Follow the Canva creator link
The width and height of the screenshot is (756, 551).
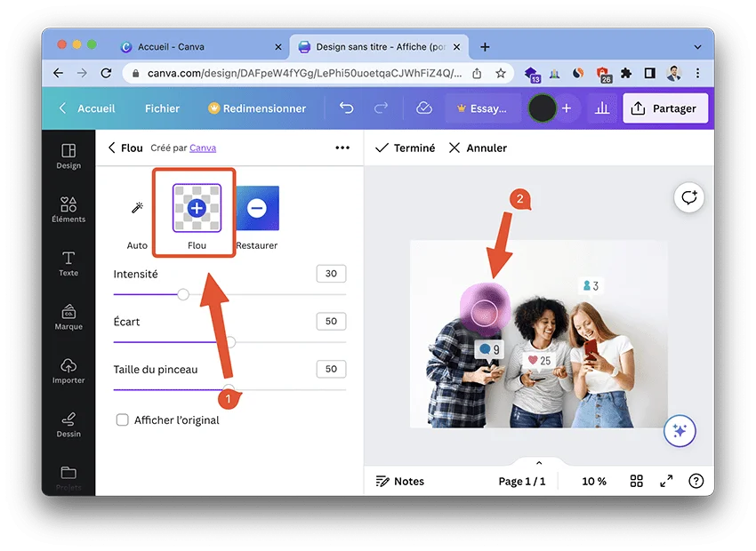click(203, 148)
